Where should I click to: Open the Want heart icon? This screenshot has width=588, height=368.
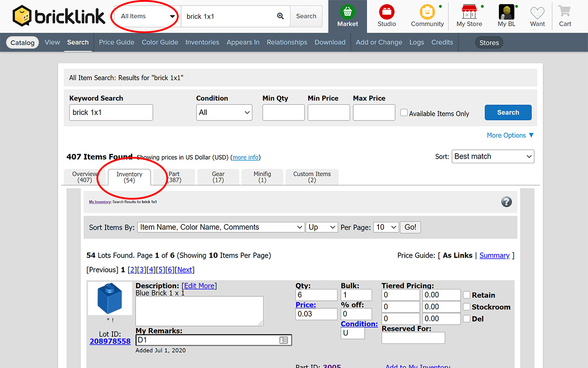tap(537, 12)
